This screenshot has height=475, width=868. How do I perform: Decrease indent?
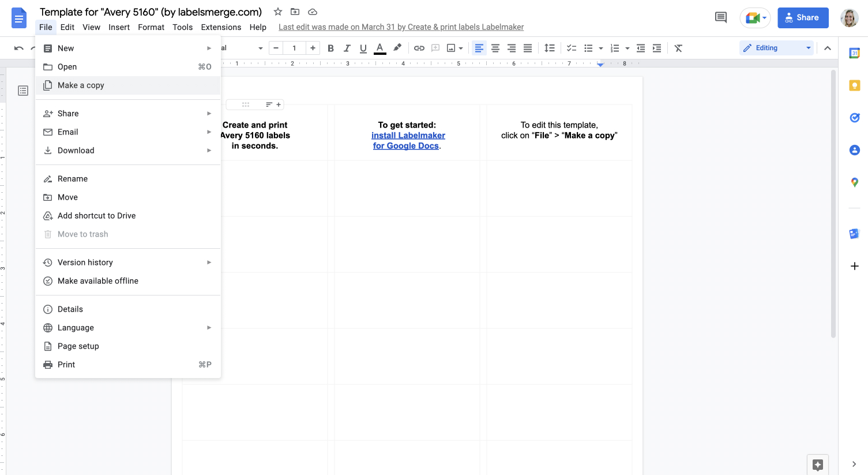[641, 48]
